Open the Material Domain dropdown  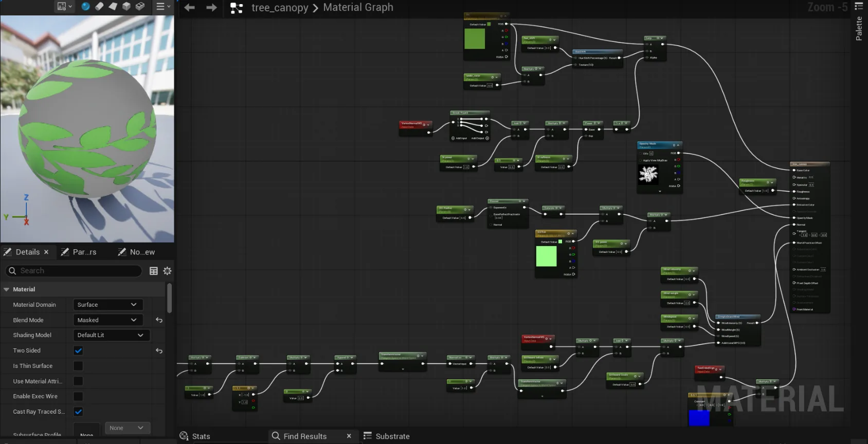click(x=107, y=305)
